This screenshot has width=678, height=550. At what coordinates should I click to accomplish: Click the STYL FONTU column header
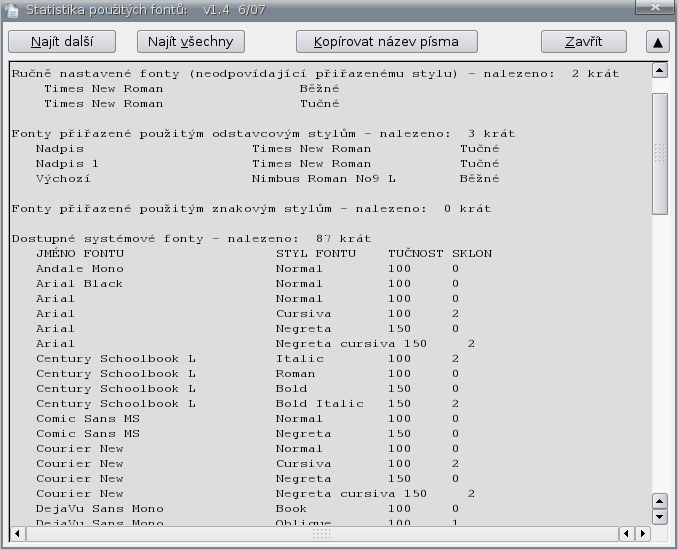point(316,253)
